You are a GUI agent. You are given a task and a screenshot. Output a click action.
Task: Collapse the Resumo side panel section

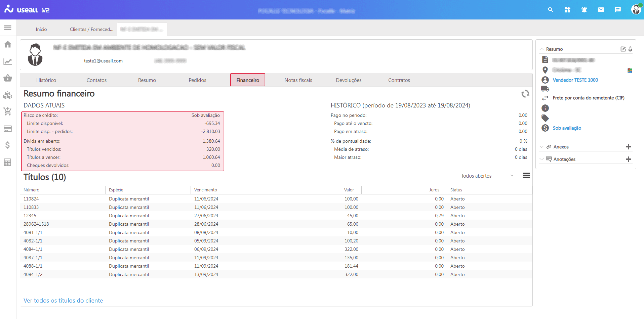pos(542,49)
